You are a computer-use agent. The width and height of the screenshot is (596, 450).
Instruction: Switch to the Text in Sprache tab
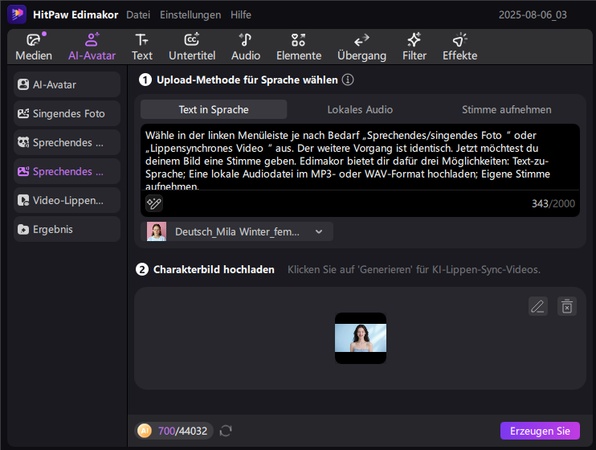click(214, 109)
